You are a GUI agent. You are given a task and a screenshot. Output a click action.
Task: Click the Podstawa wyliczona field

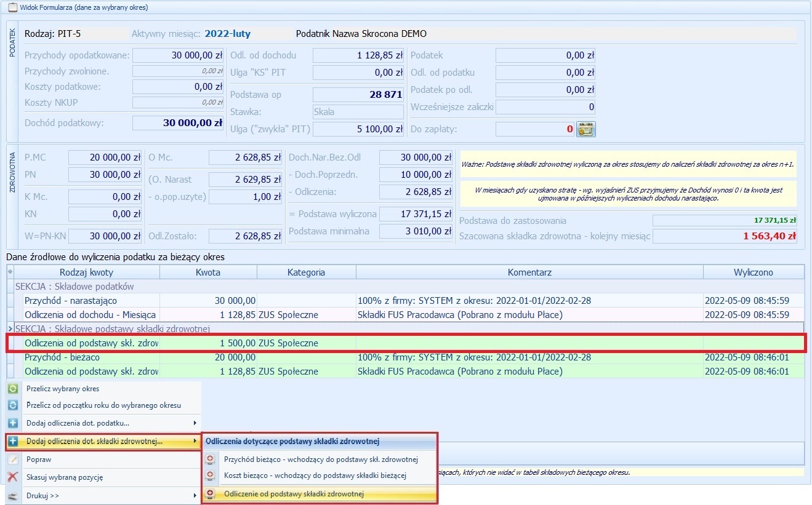tap(417, 214)
